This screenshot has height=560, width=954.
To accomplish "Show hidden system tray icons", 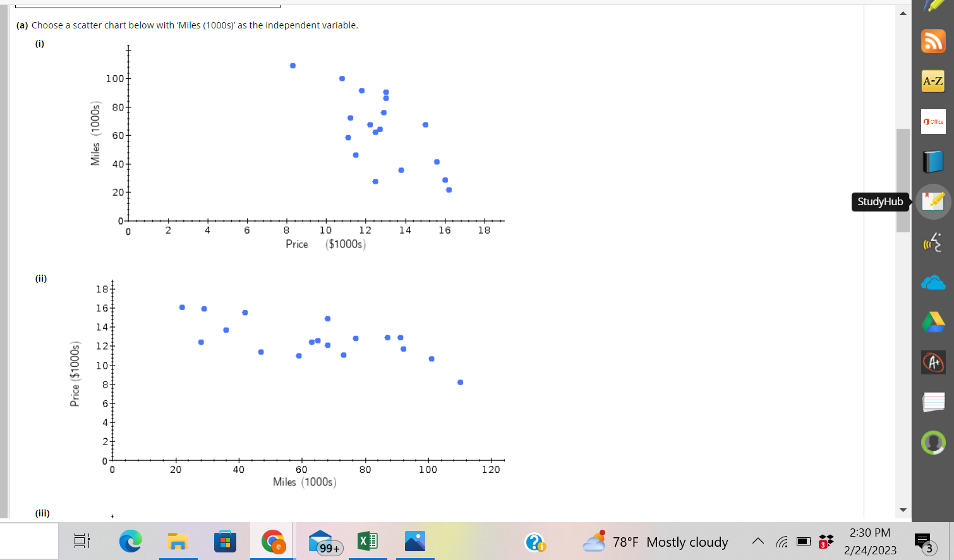I will click(x=758, y=542).
